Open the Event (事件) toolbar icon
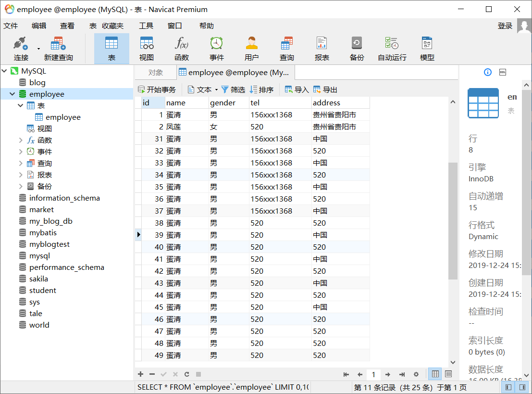The image size is (532, 394). [216, 49]
